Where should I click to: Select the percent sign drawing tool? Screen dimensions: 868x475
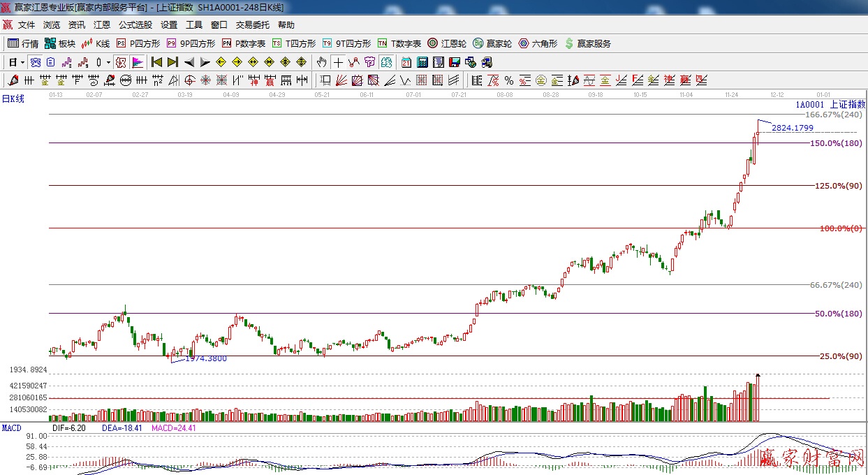point(508,80)
